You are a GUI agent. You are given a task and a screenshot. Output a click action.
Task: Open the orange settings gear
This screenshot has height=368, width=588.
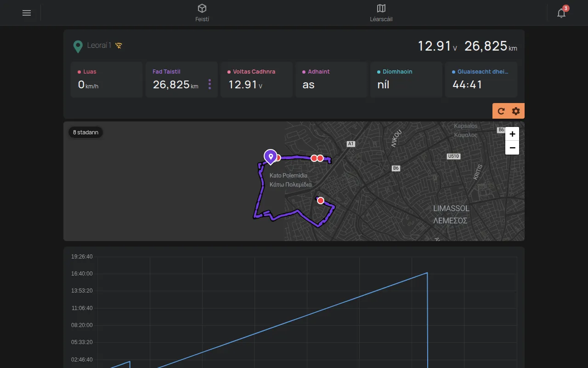(516, 111)
